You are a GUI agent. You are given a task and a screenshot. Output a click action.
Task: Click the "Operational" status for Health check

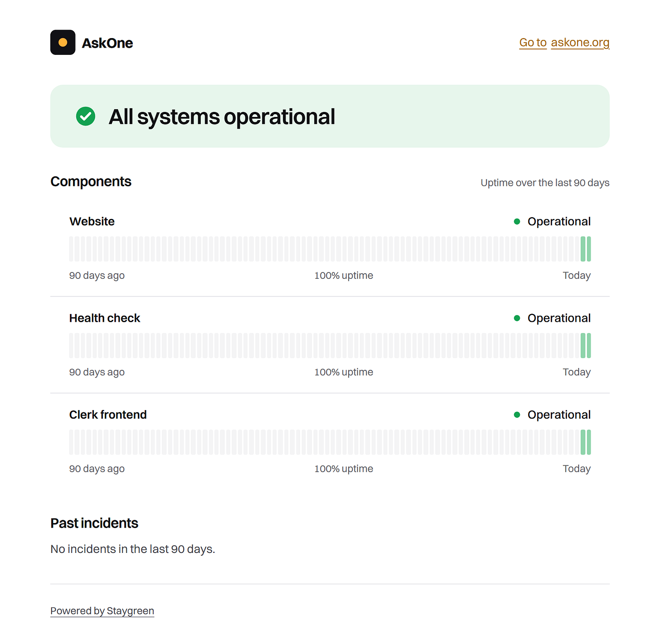[559, 318]
